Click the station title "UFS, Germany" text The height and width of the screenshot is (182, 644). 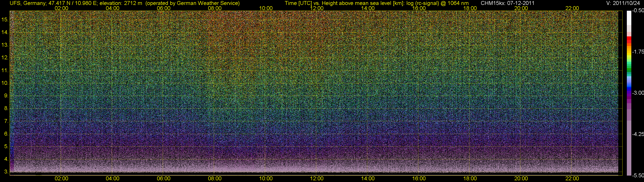[x=28, y=3]
